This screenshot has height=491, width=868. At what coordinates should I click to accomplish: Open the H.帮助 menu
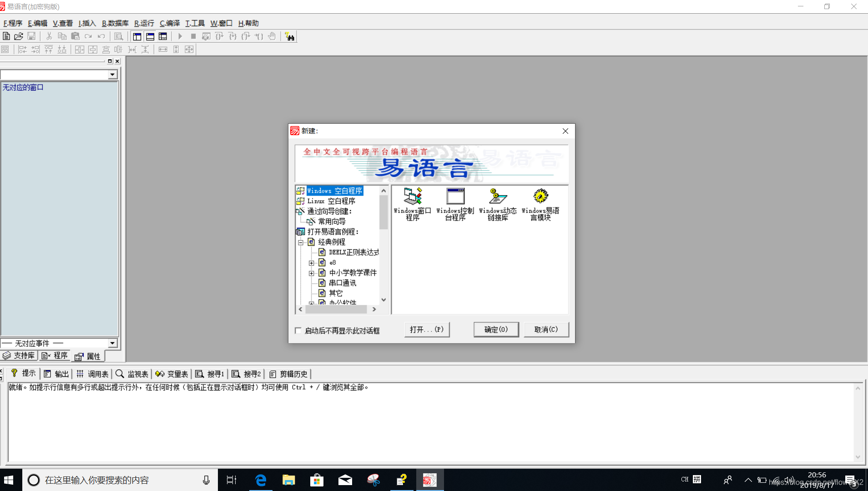point(248,23)
